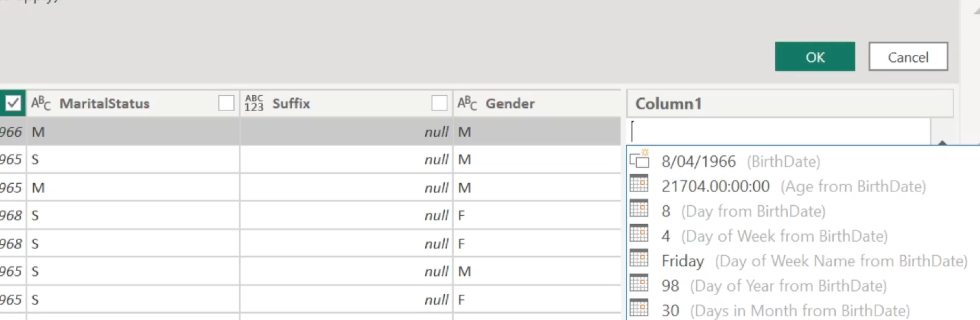Click the icon beside 8/04/1966 BirthDate suggestion
The image size is (980, 320).
639,159
